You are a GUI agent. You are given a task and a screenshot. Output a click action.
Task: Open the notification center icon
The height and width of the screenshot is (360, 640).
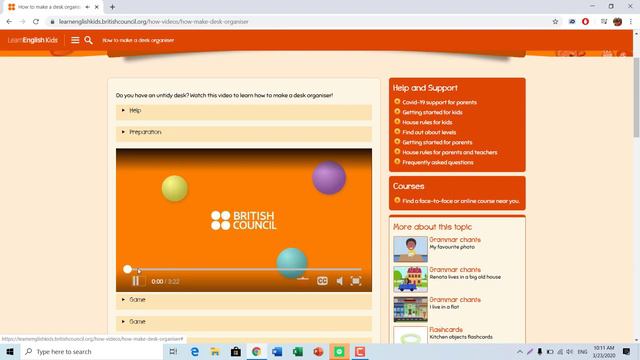coord(627,351)
